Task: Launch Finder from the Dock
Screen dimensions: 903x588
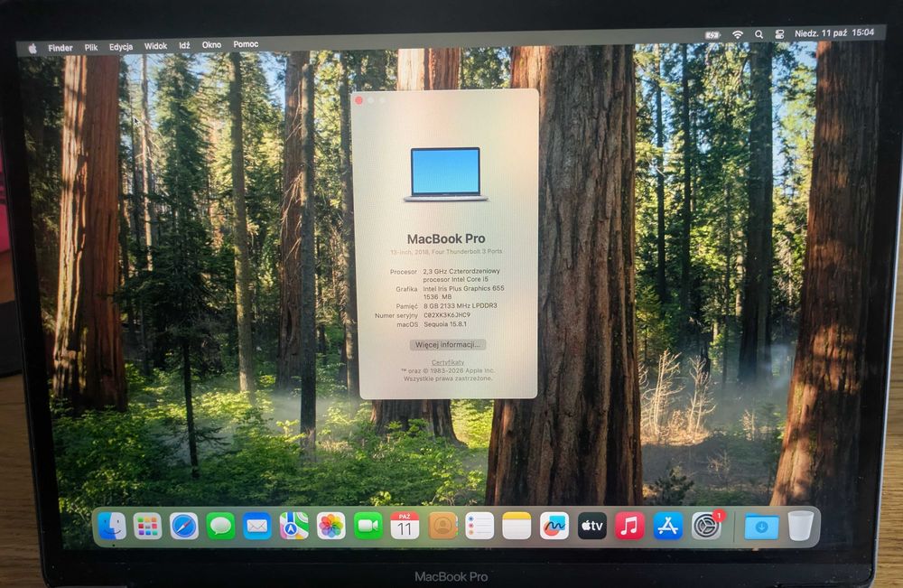Action: (x=112, y=526)
